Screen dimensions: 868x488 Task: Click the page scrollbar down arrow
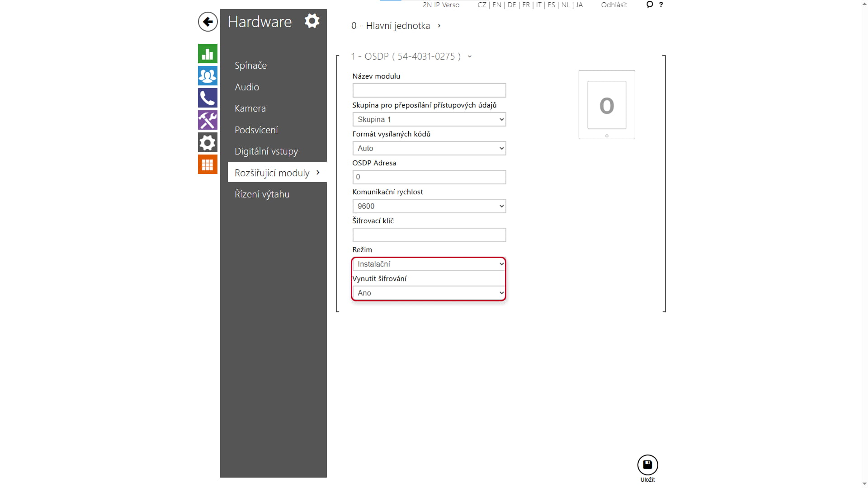864,484
